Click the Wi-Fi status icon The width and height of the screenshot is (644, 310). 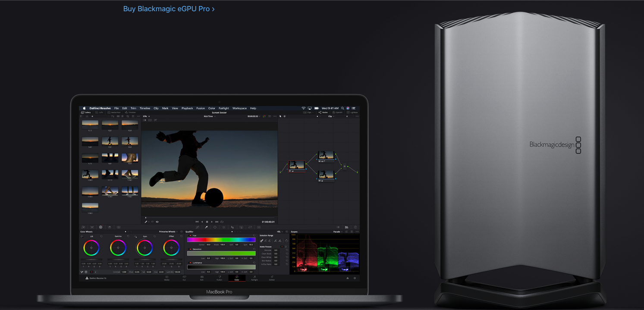point(304,108)
